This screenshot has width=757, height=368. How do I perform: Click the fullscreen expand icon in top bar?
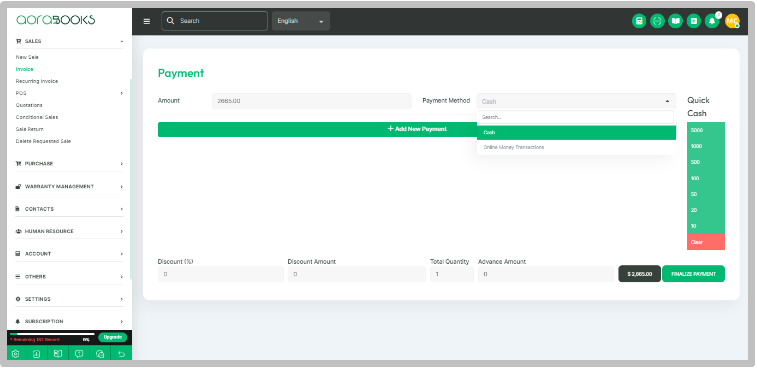(657, 21)
